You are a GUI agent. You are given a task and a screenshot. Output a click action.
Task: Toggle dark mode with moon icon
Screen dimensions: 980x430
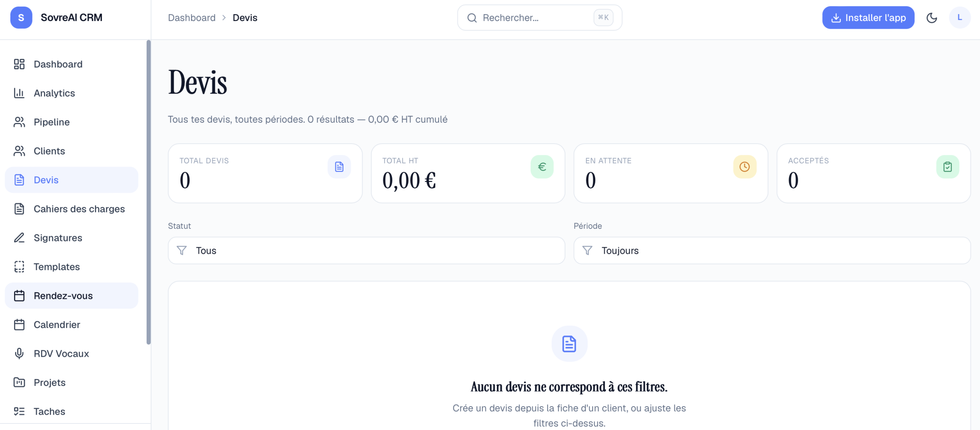(x=932, y=18)
